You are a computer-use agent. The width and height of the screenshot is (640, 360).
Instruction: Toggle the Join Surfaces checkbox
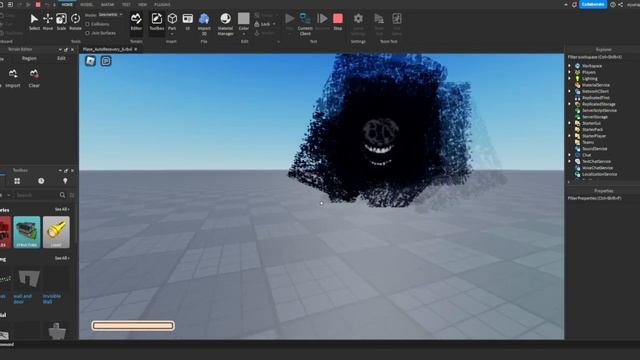click(x=87, y=33)
